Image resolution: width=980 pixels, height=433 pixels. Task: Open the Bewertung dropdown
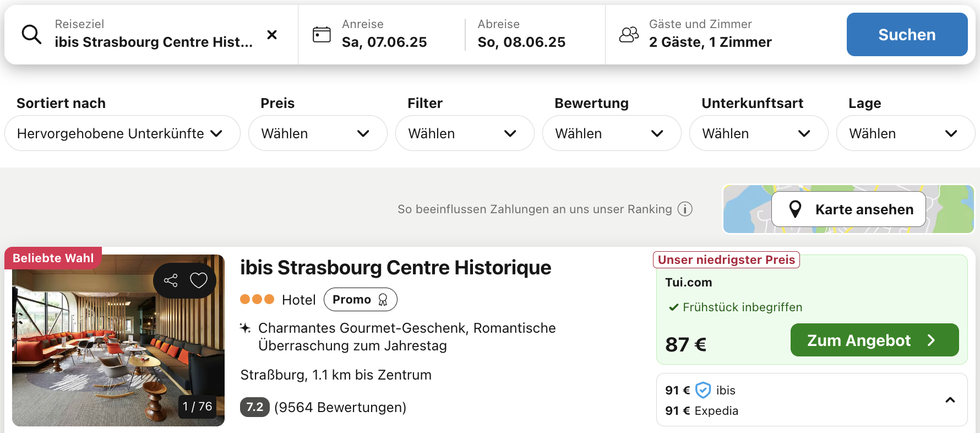612,133
